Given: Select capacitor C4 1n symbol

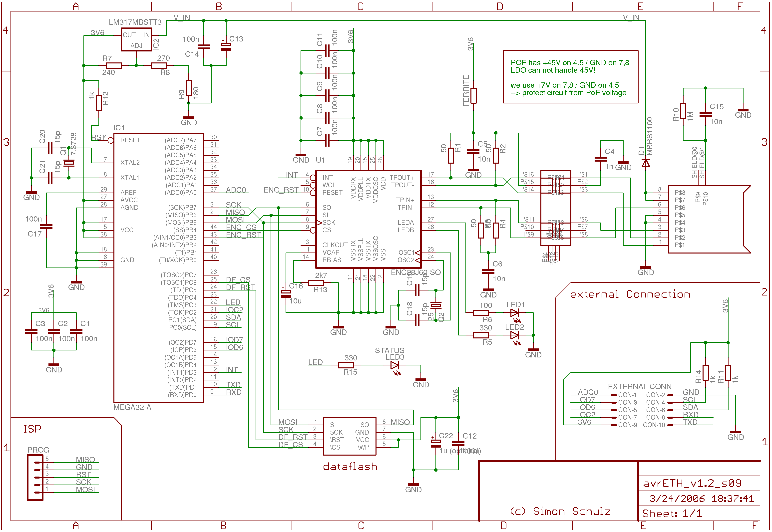Looking at the screenshot, I should pyautogui.click(x=601, y=159).
